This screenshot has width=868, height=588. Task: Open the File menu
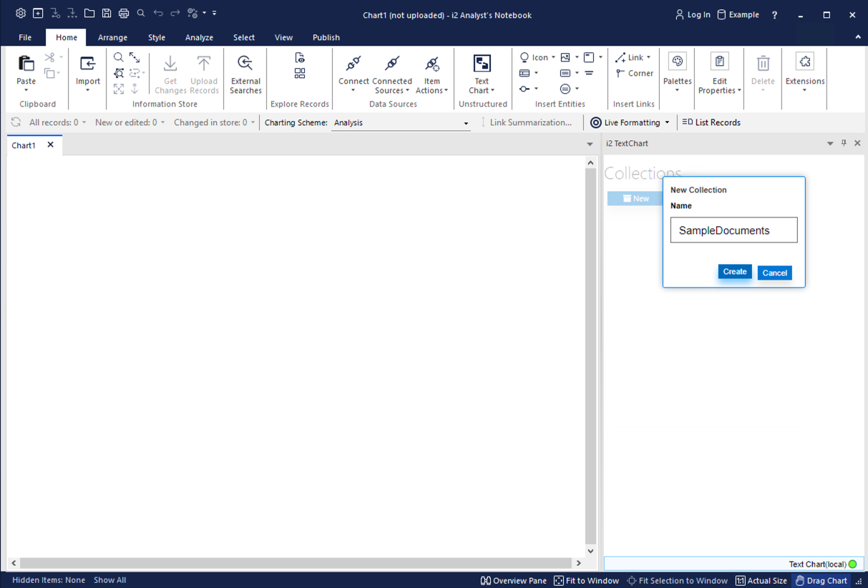[25, 37]
